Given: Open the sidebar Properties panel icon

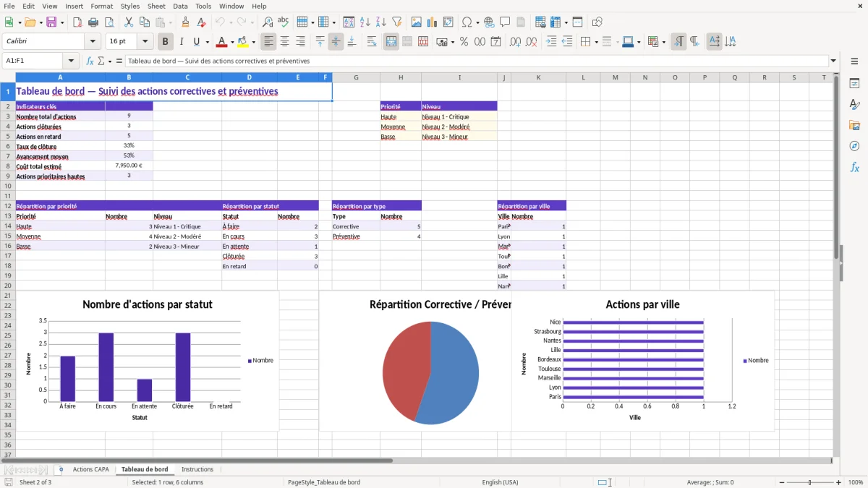Looking at the screenshot, I should (x=854, y=84).
